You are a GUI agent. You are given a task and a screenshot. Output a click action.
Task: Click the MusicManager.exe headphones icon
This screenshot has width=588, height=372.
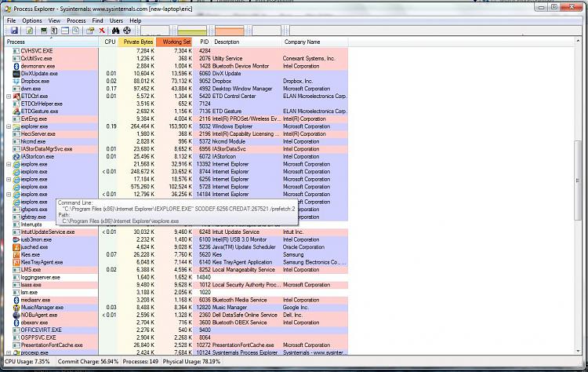pyautogui.click(x=16, y=308)
